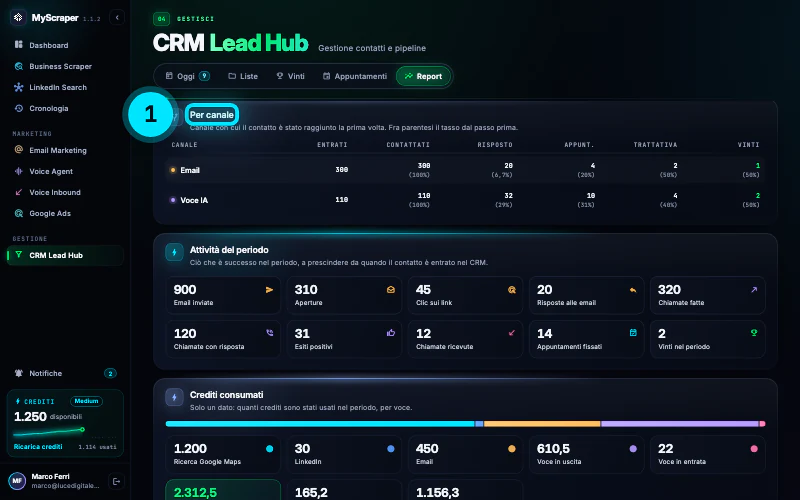Click the Marco Ferri user name
The image size is (800, 500).
point(51,477)
